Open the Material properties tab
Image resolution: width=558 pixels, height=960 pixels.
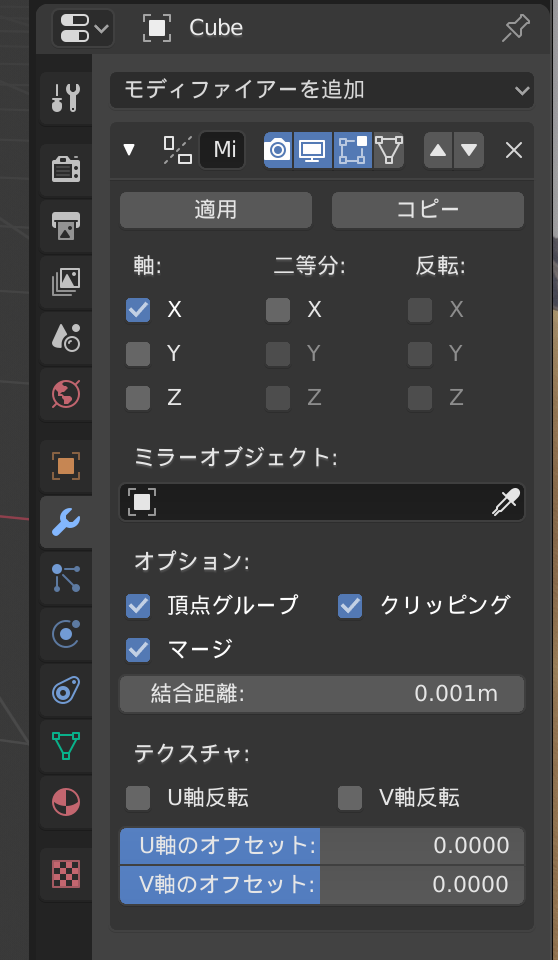click(x=66, y=802)
